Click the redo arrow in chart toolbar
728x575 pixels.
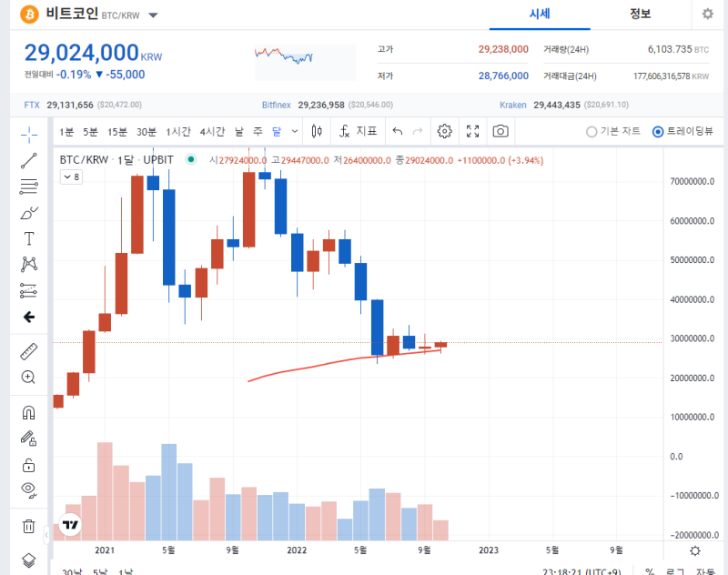pos(418,131)
